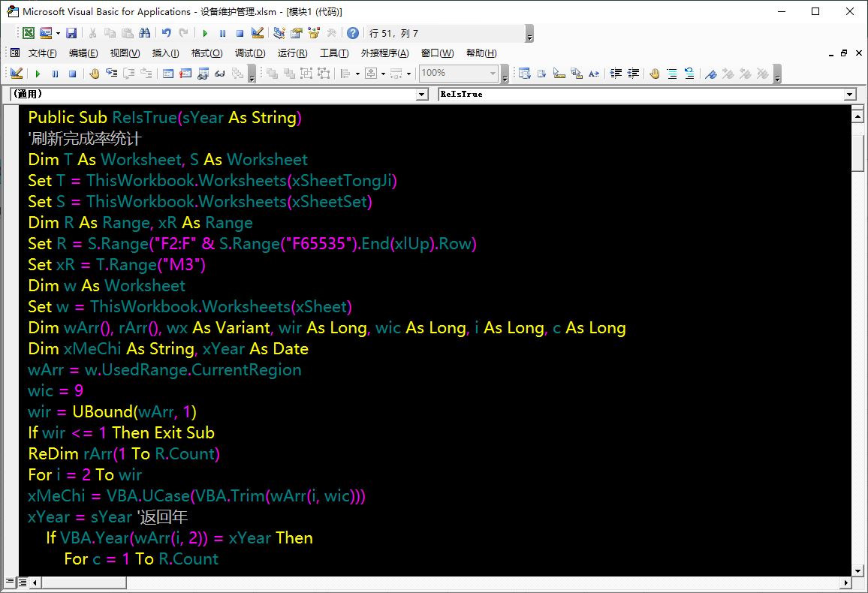Click the View Microsoft Excel icon
This screenshot has height=593, width=868.
(28, 33)
